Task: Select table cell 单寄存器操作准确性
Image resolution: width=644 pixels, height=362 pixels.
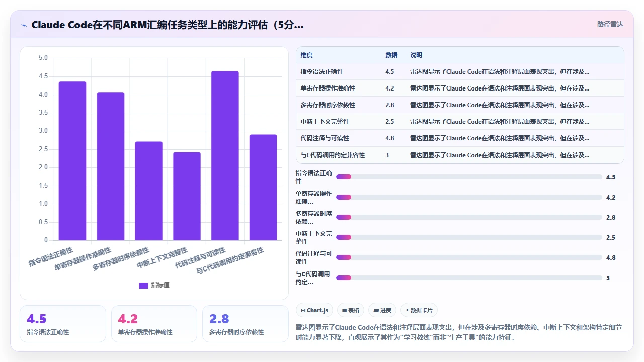Action: 328,88
